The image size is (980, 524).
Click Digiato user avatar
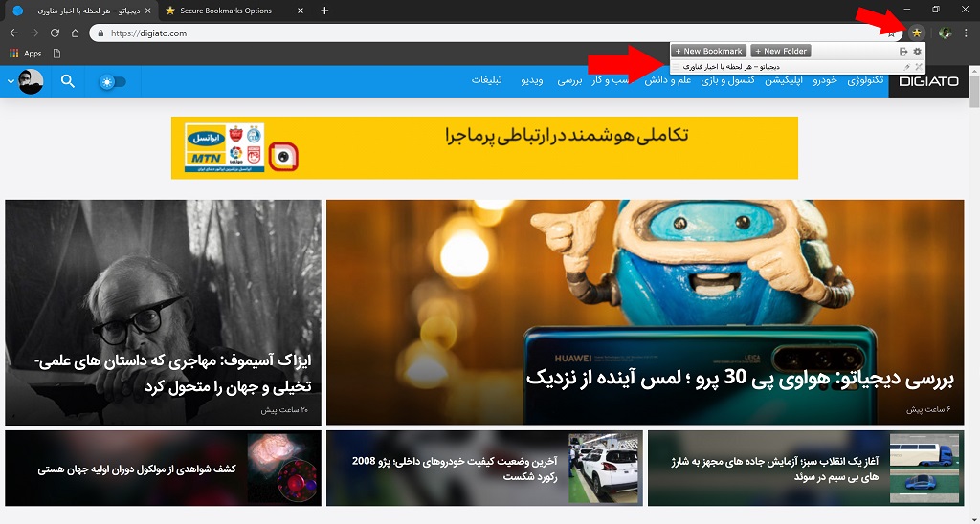point(31,82)
